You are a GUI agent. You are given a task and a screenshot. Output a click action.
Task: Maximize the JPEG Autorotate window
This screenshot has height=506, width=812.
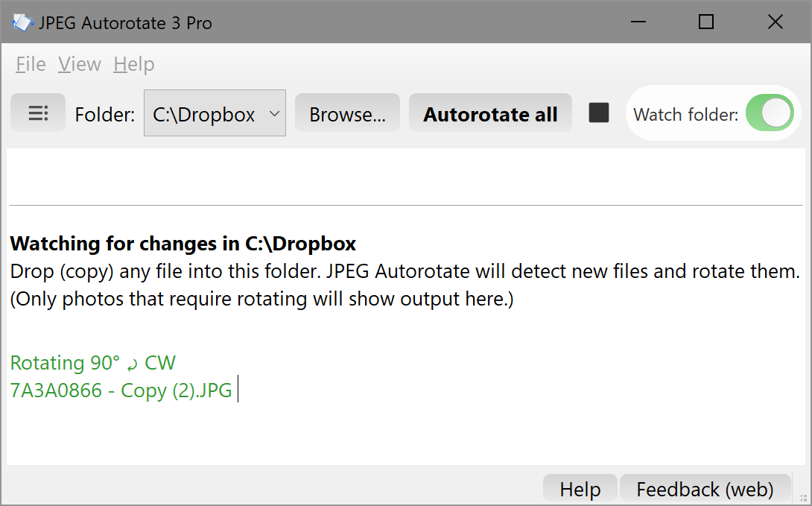pos(706,22)
